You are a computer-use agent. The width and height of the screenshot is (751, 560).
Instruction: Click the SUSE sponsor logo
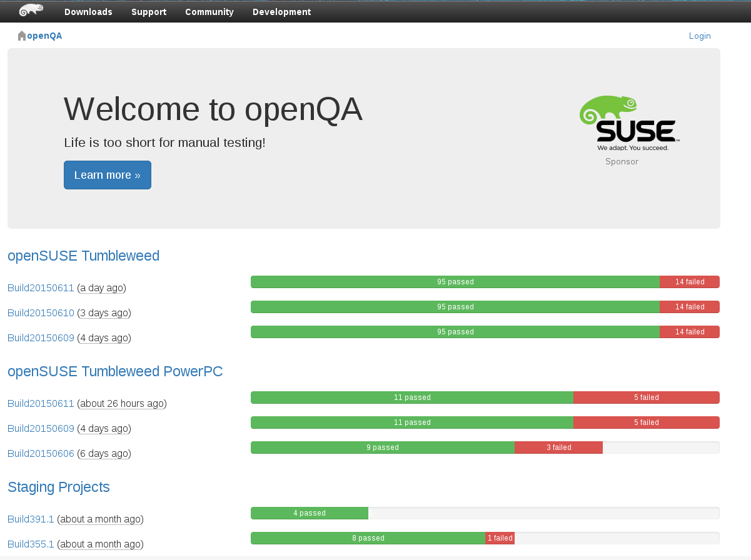629,123
